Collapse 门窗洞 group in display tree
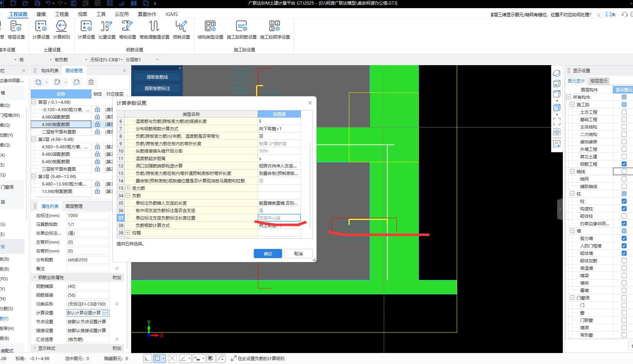This screenshot has height=364, width=633. pos(572,298)
